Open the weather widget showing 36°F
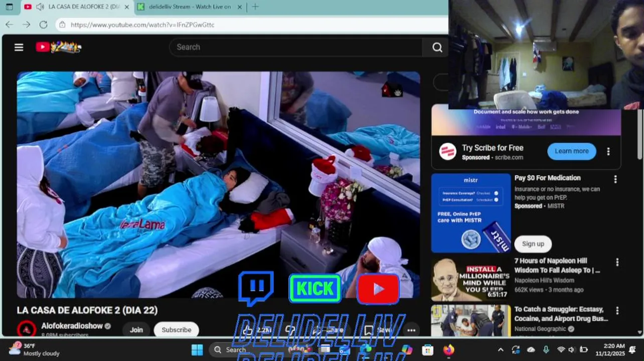The image size is (644, 361). pyautogui.click(x=35, y=349)
